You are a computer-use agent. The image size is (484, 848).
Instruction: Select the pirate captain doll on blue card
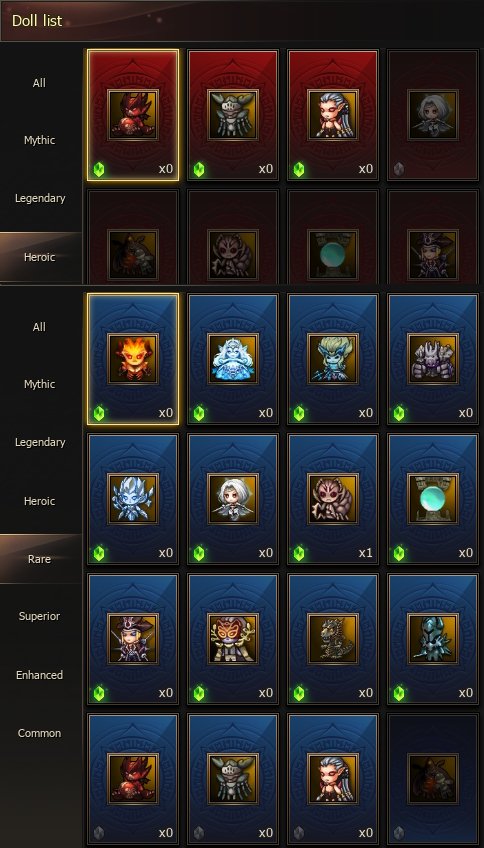pyautogui.click(x=133, y=639)
